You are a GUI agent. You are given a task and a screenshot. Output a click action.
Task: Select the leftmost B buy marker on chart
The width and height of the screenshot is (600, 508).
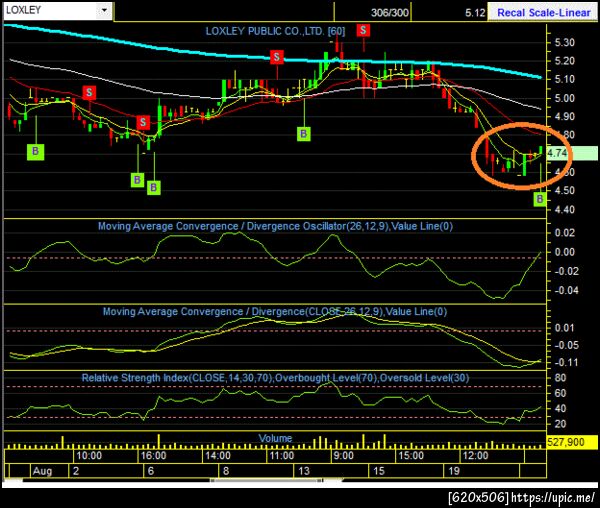[35, 151]
